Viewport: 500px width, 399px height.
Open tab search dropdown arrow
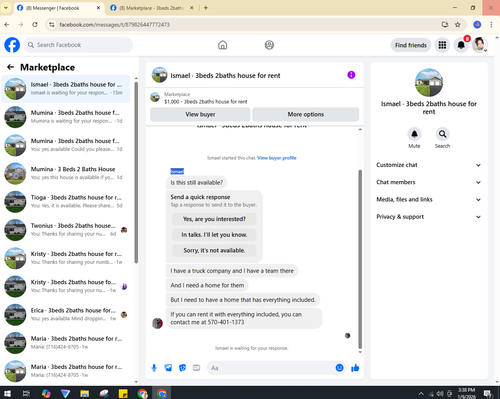click(6, 8)
